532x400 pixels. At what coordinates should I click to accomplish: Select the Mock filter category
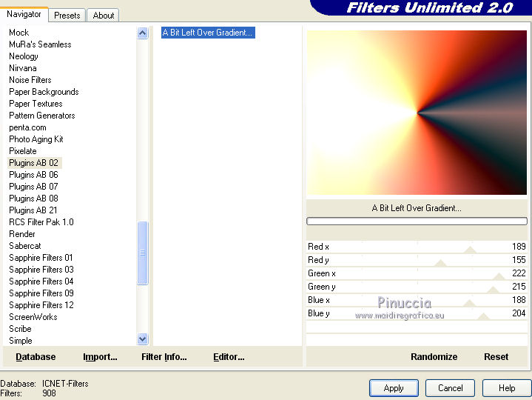coord(19,33)
